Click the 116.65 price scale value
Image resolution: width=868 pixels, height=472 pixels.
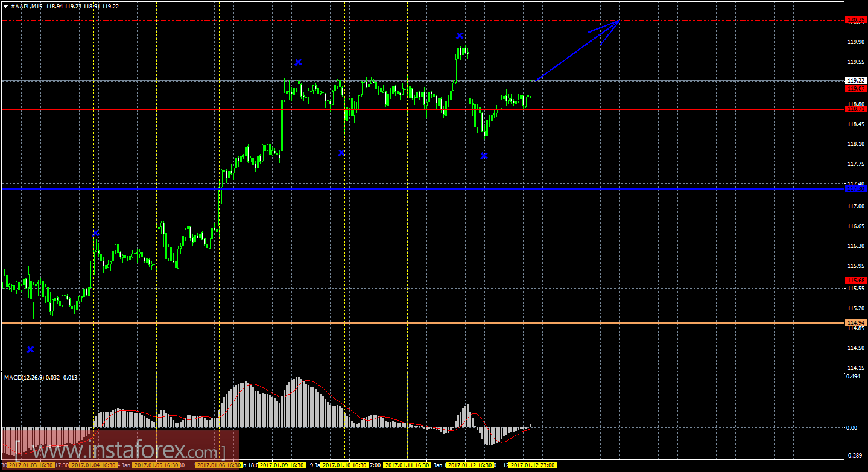(x=855, y=226)
